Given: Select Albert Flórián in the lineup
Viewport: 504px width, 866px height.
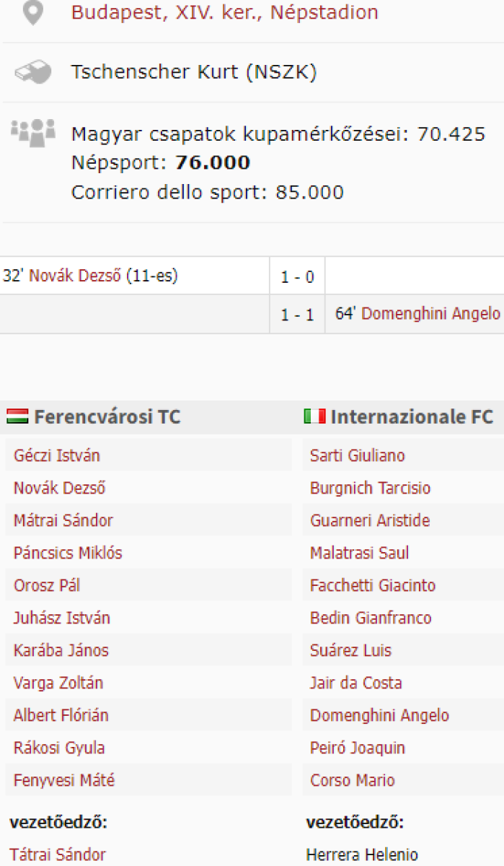Looking at the screenshot, I should point(61,716).
